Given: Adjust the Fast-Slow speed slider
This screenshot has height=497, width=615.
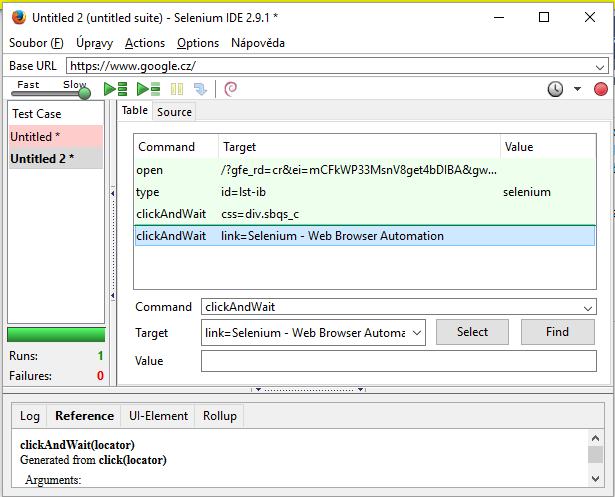Looking at the screenshot, I should (84, 93).
